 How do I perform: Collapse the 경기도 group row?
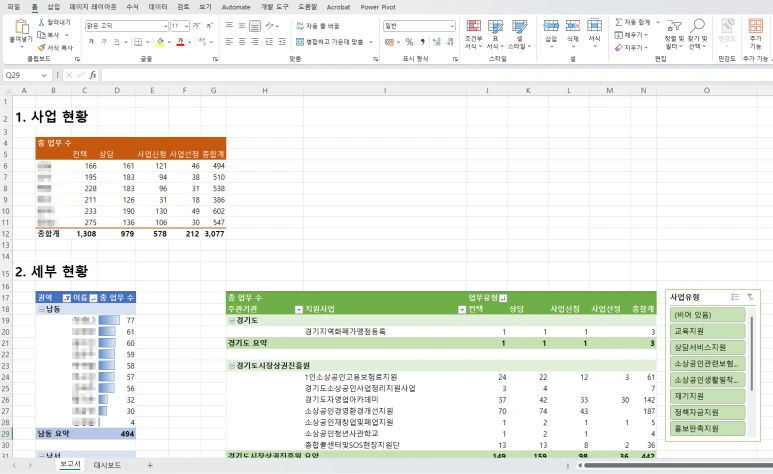(232, 321)
